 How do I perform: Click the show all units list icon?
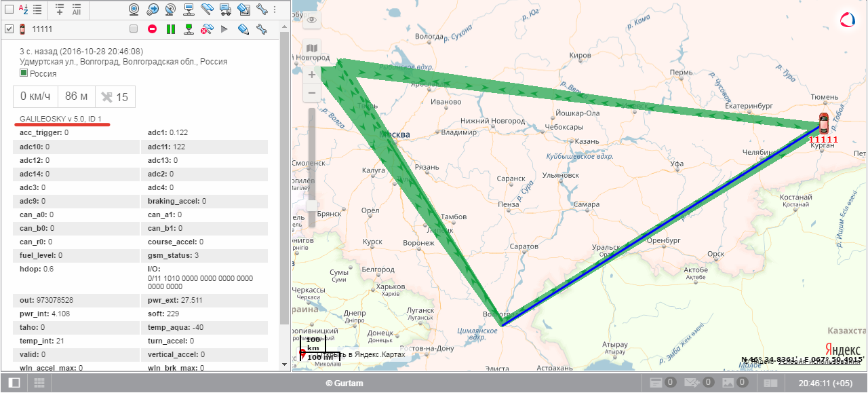tap(77, 10)
